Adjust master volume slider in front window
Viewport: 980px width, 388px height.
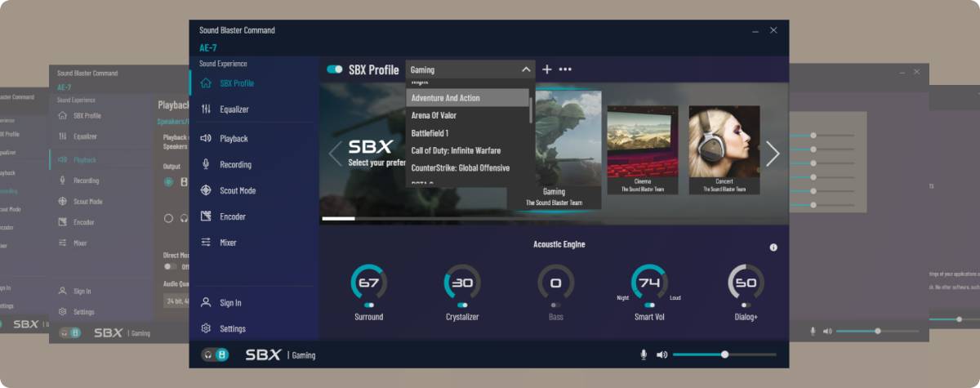(724, 355)
